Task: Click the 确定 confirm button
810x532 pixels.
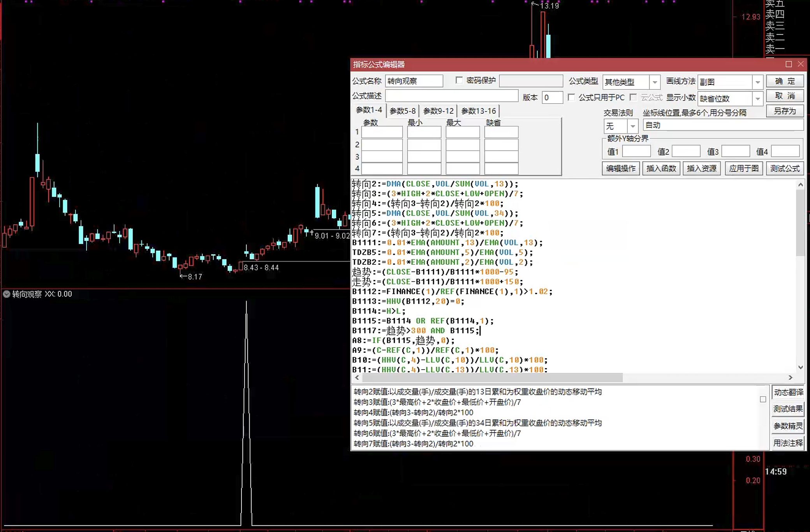Action: coord(784,81)
